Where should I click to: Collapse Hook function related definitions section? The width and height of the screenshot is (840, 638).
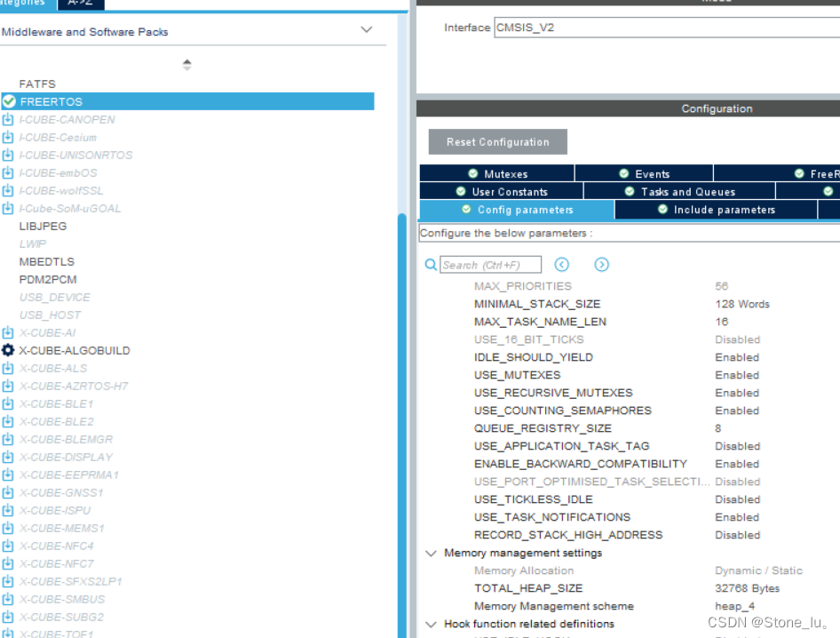[431, 624]
